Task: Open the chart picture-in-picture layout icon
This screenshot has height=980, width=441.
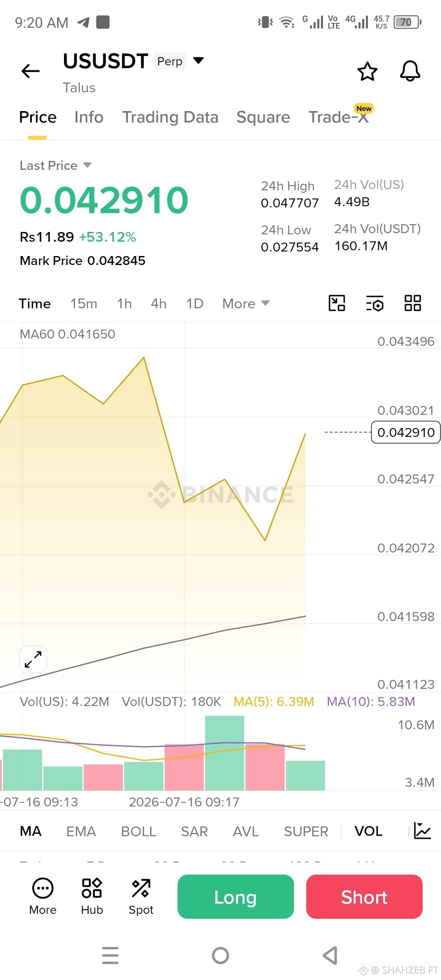Action: (x=337, y=303)
